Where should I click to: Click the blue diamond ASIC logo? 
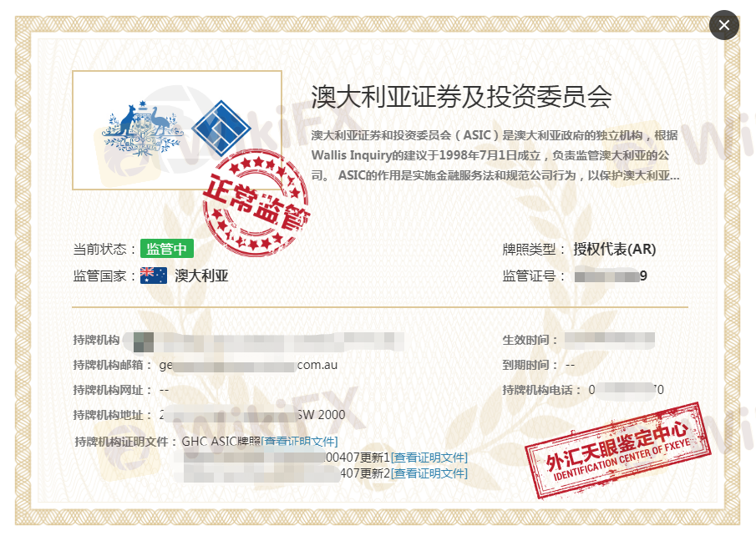point(221,128)
